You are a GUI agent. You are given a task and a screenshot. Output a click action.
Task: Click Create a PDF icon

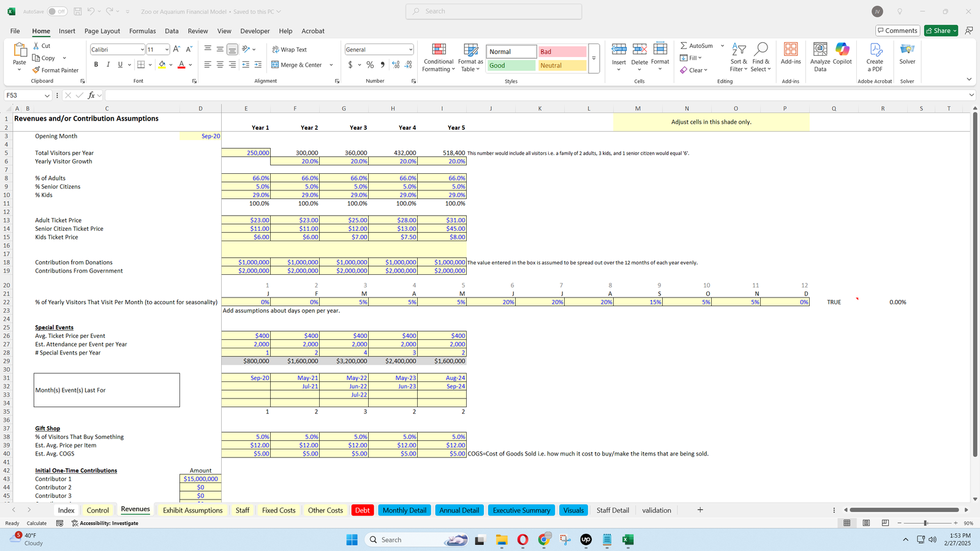click(875, 50)
